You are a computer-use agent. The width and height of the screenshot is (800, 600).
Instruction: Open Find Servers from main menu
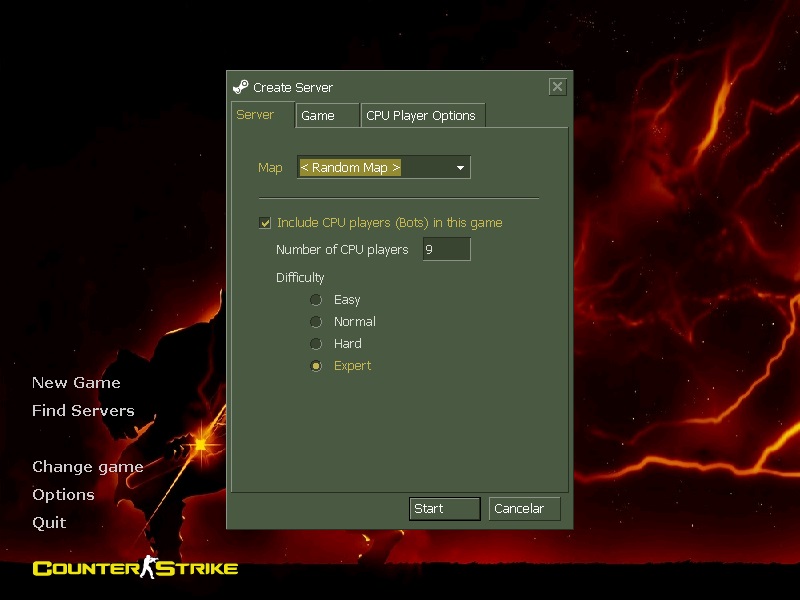pos(83,411)
